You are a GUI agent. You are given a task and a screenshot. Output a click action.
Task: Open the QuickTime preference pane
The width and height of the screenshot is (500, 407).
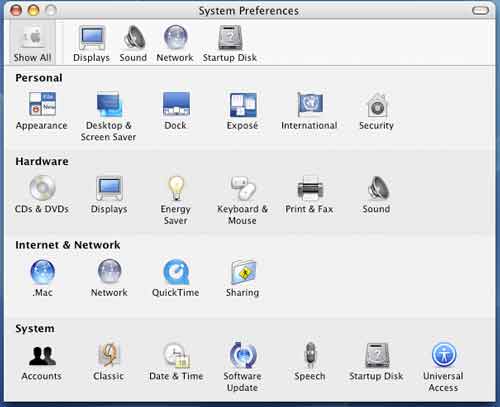[x=176, y=278]
